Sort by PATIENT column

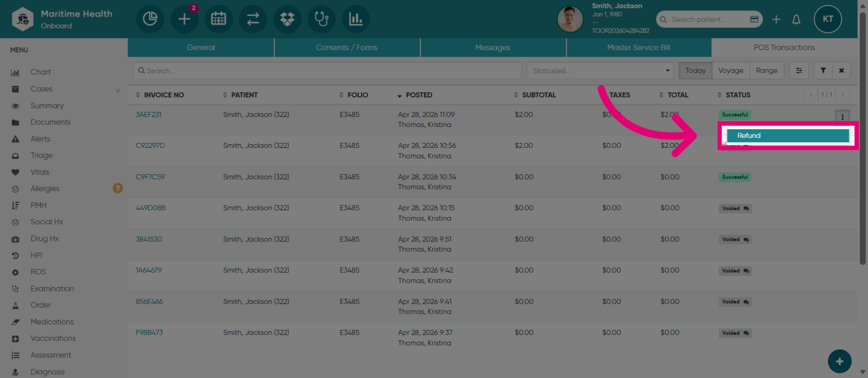pyautogui.click(x=240, y=95)
